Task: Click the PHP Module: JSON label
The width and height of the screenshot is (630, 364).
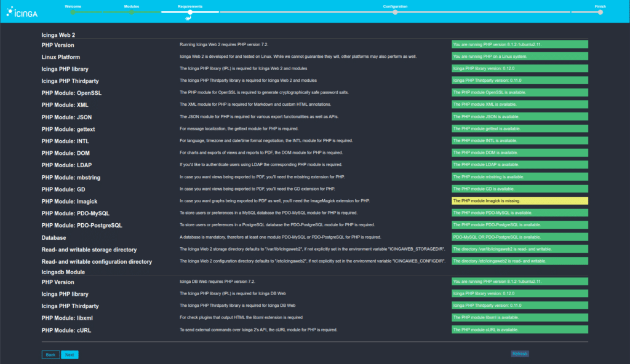Action: [66, 117]
